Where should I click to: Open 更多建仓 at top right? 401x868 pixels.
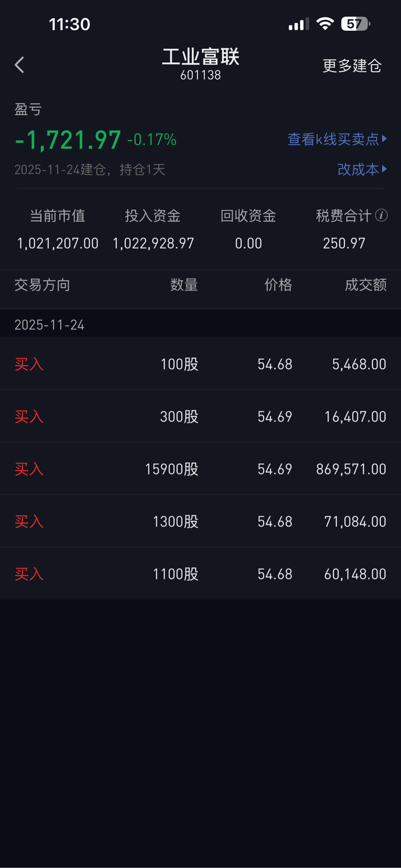tap(352, 66)
